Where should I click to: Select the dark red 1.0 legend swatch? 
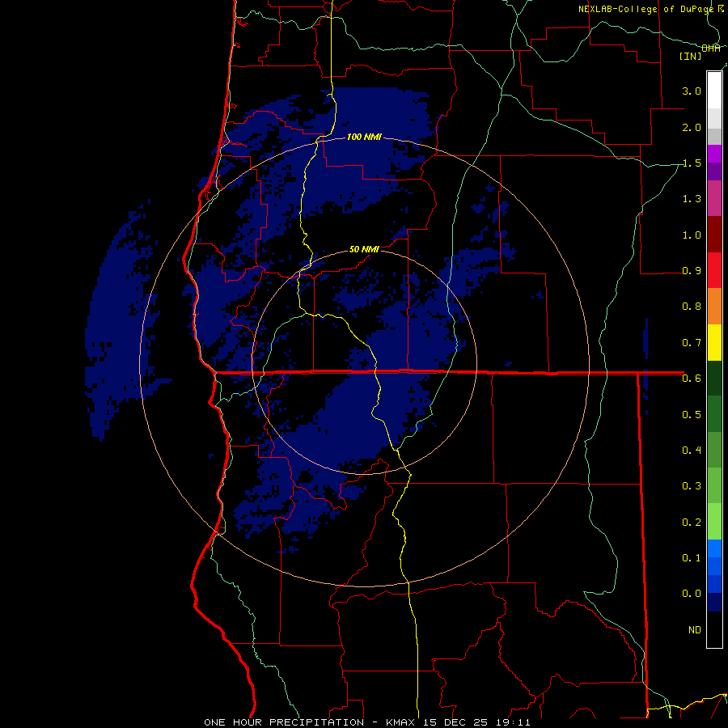pos(714,235)
